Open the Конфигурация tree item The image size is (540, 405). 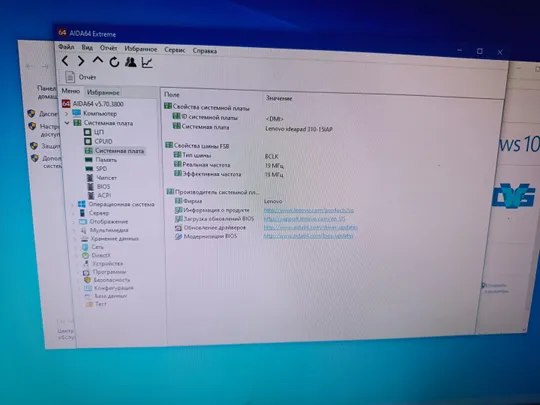109,288
